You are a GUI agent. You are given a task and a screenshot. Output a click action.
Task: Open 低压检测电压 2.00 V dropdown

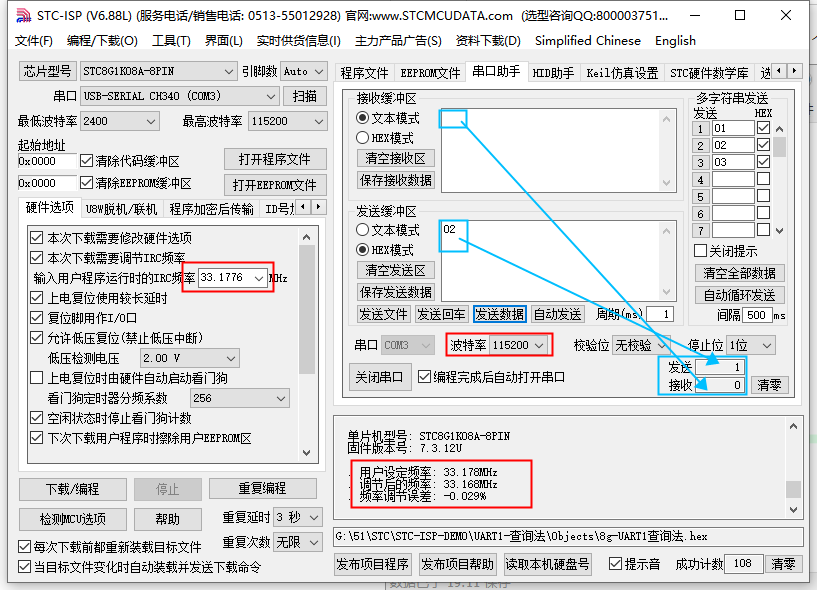(190, 358)
